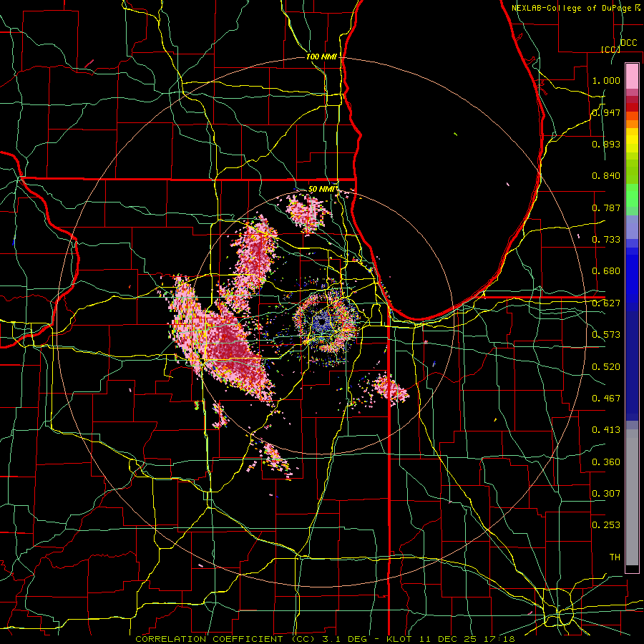Viewport: 644px width, 644px height.
Task: Select the 0.467 scale value
Action: coord(606,399)
